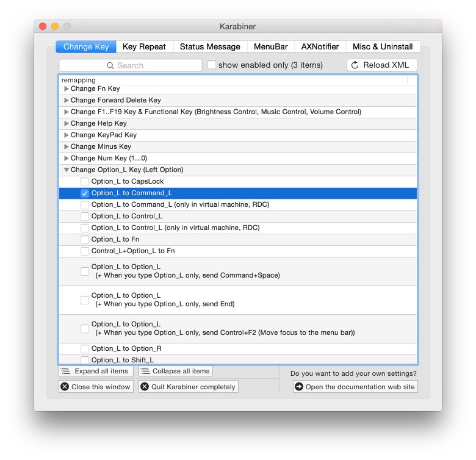Click the list icon beside Expand all items
This screenshot has height=460, width=476.
click(x=65, y=371)
